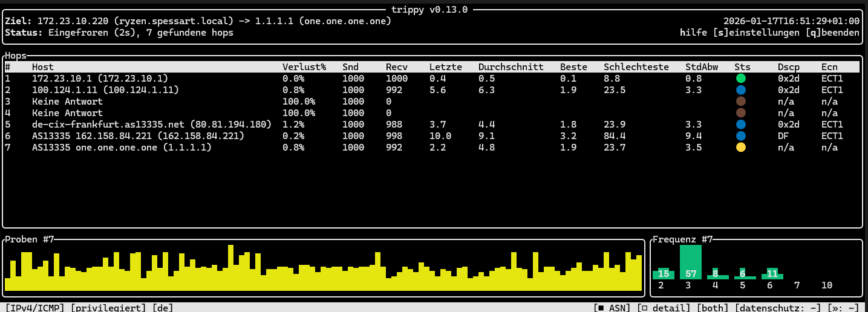Select the AS13335 162.158.84.221 hop row

[x=432, y=135]
